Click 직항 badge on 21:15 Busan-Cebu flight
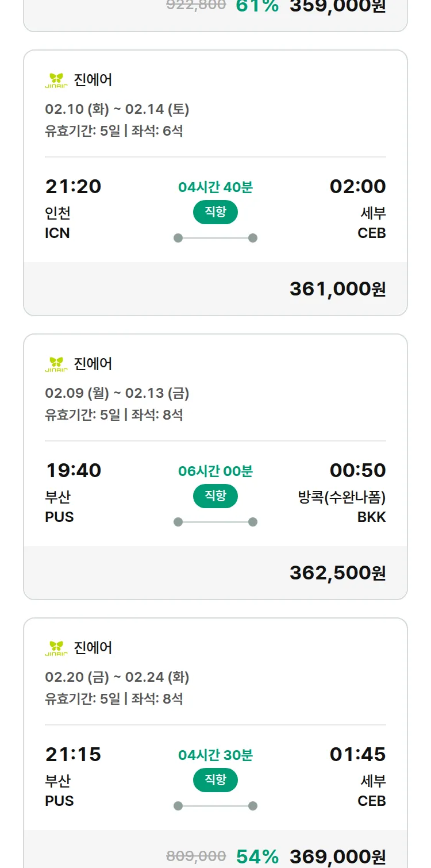 (x=215, y=780)
